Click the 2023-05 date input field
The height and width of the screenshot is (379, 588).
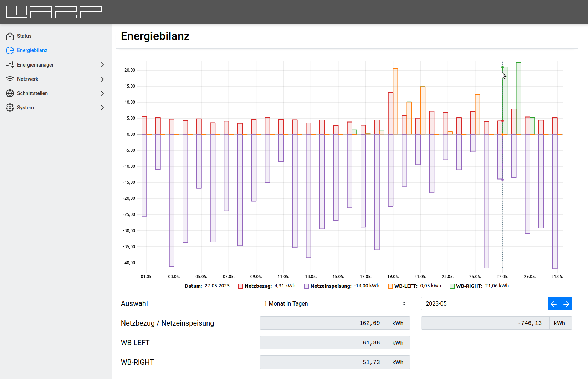484,304
